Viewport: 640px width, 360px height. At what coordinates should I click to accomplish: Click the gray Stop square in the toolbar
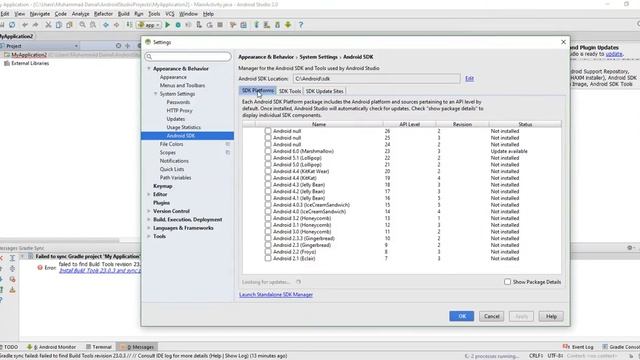(x=220, y=25)
